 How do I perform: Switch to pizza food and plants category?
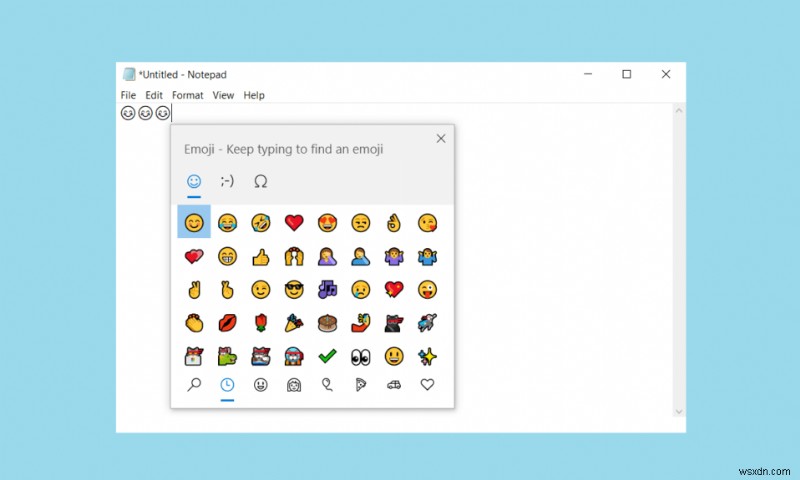[x=361, y=385]
